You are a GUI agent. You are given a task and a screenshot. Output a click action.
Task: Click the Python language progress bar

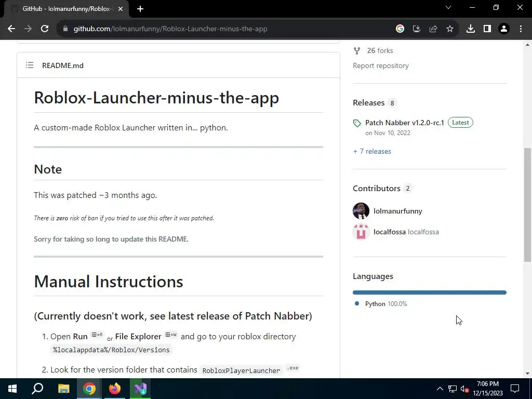coord(430,292)
